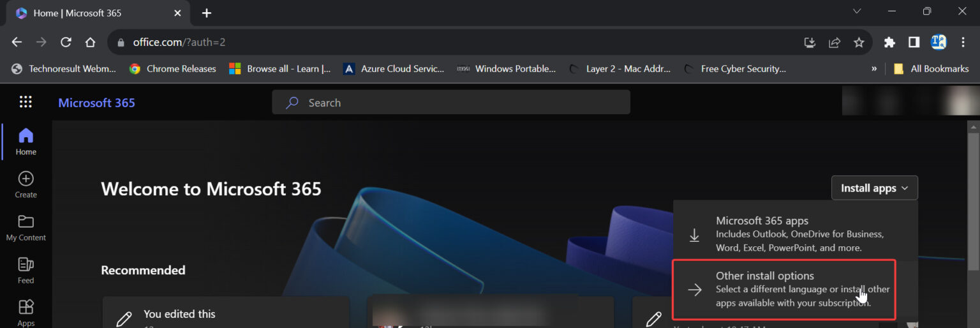Open Create in the left sidebar
Image resolution: width=980 pixels, height=328 pixels.
point(26,184)
